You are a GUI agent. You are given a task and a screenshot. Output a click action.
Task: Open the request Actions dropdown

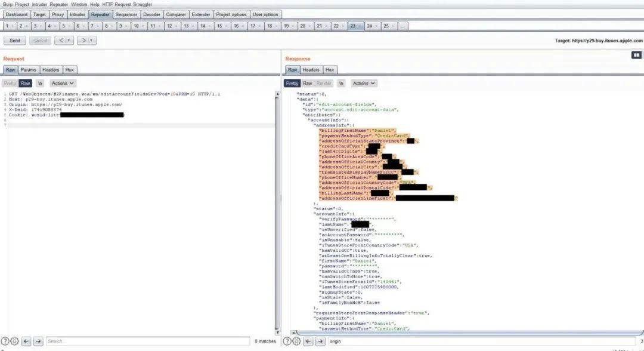[x=62, y=83]
